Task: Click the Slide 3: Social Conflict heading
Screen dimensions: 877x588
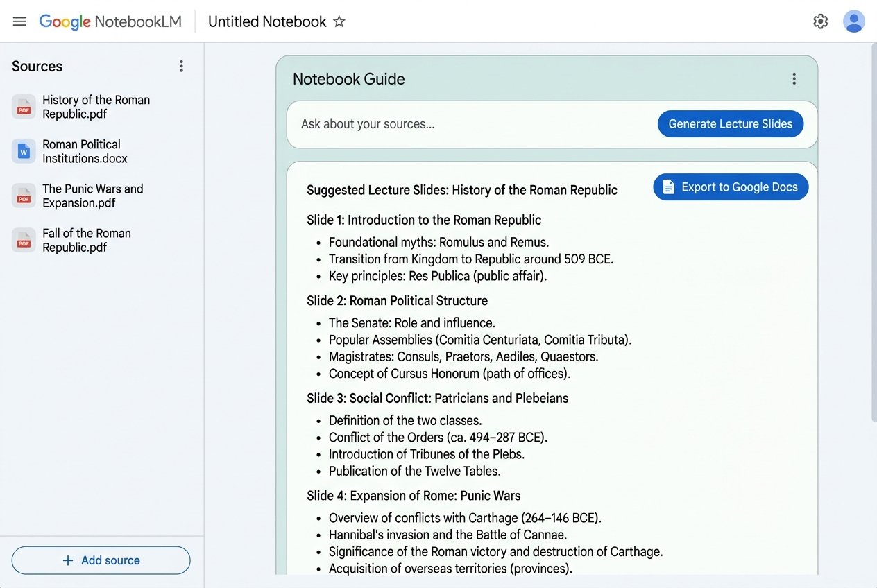Action: click(438, 398)
